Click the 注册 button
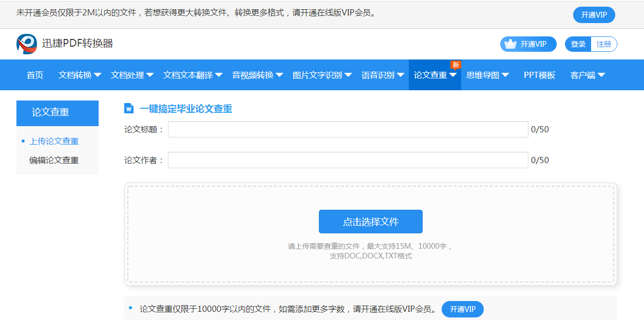 [604, 44]
